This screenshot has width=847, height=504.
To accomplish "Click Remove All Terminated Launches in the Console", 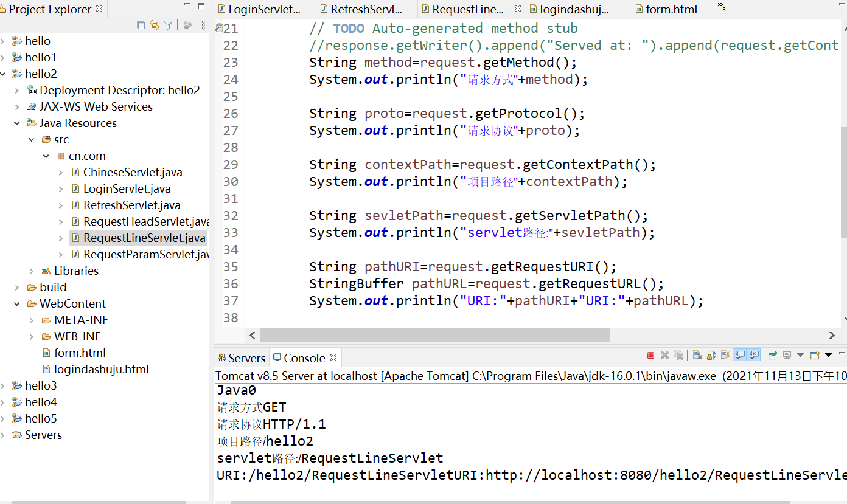I will [x=678, y=356].
